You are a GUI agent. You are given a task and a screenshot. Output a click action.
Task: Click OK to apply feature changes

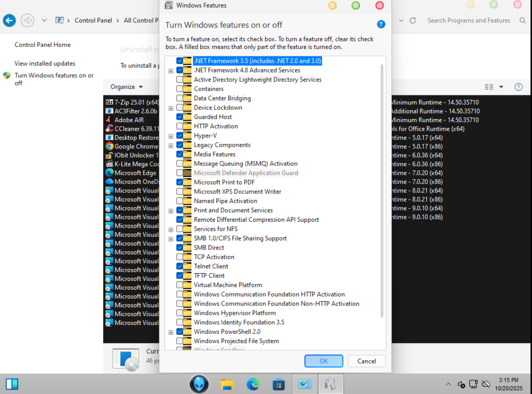click(324, 361)
